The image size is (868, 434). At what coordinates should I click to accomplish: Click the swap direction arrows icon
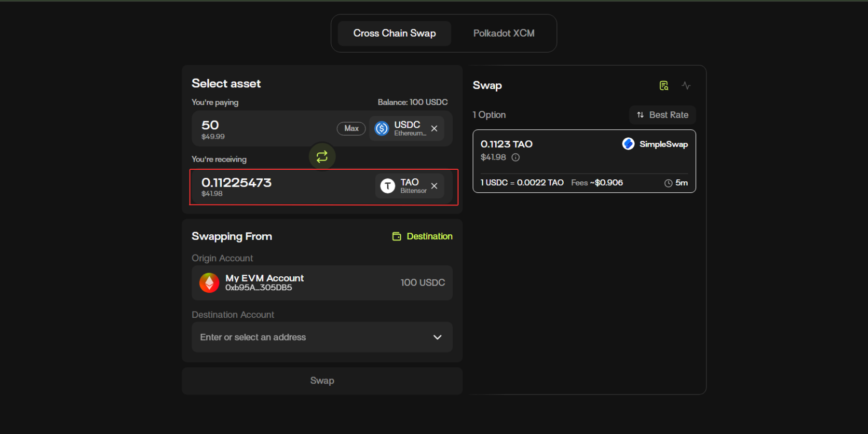(322, 156)
